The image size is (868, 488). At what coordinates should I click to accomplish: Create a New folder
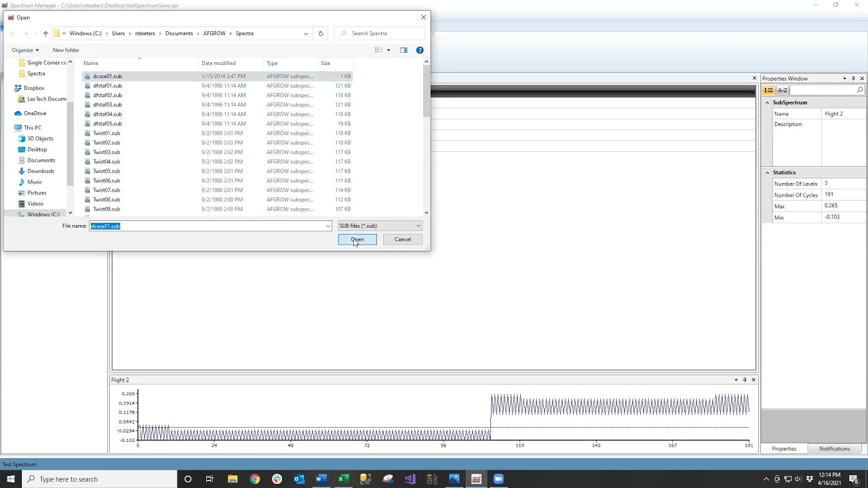(66, 50)
